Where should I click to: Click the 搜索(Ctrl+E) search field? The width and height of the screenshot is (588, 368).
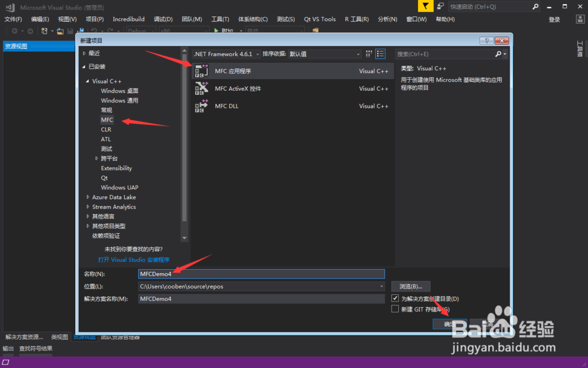click(x=445, y=54)
